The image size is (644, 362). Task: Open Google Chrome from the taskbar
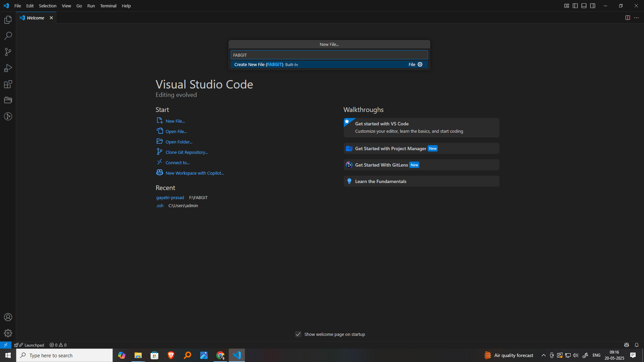pos(220,355)
